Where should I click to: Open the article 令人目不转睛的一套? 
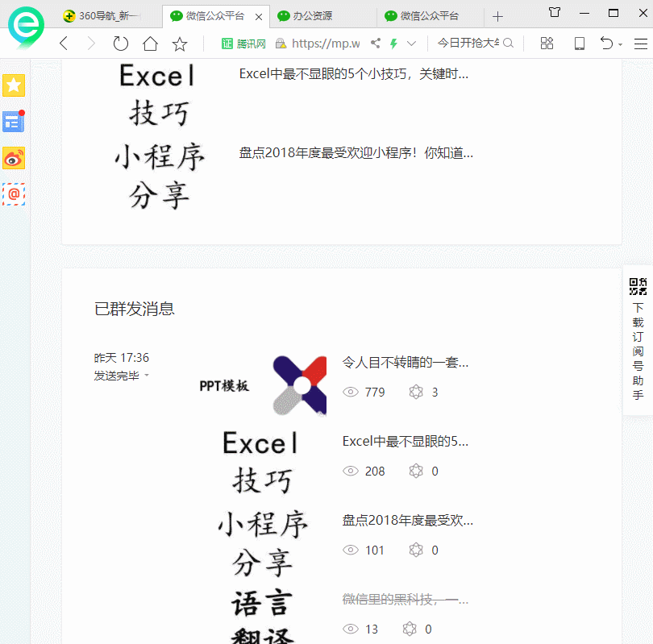(406, 363)
